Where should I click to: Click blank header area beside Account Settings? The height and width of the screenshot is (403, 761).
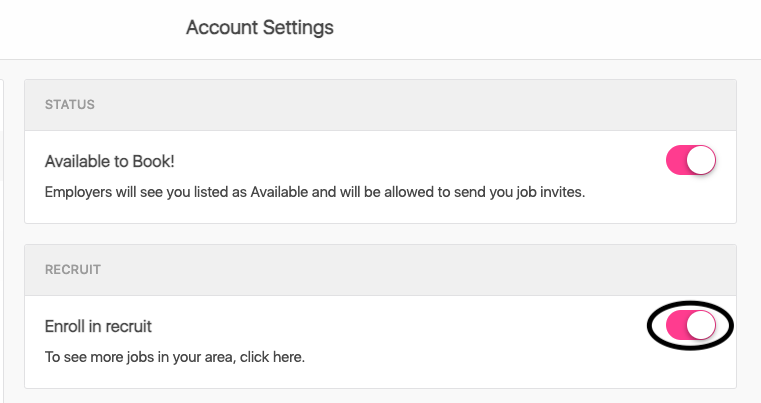click(550, 28)
